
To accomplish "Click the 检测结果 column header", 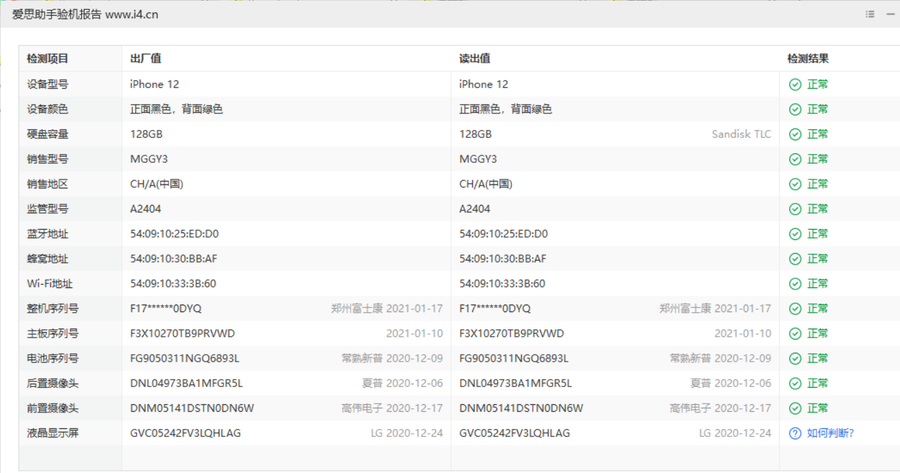I will point(808,59).
